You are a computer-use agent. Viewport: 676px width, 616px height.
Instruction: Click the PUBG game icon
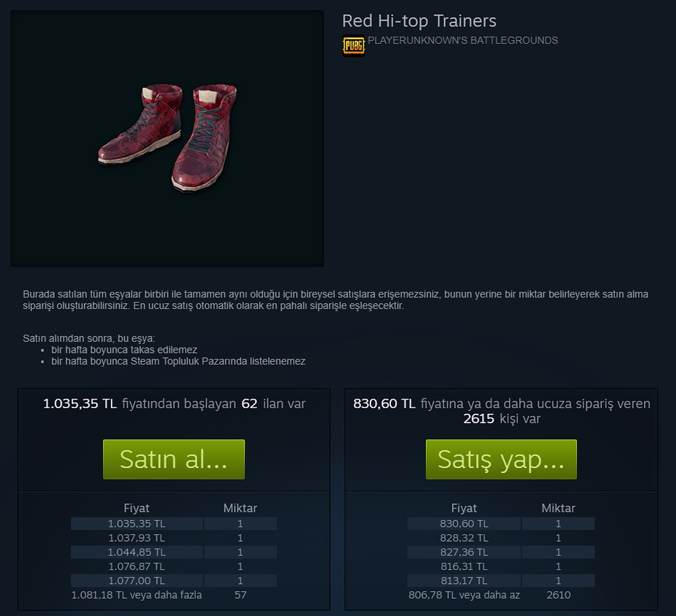pos(354,46)
